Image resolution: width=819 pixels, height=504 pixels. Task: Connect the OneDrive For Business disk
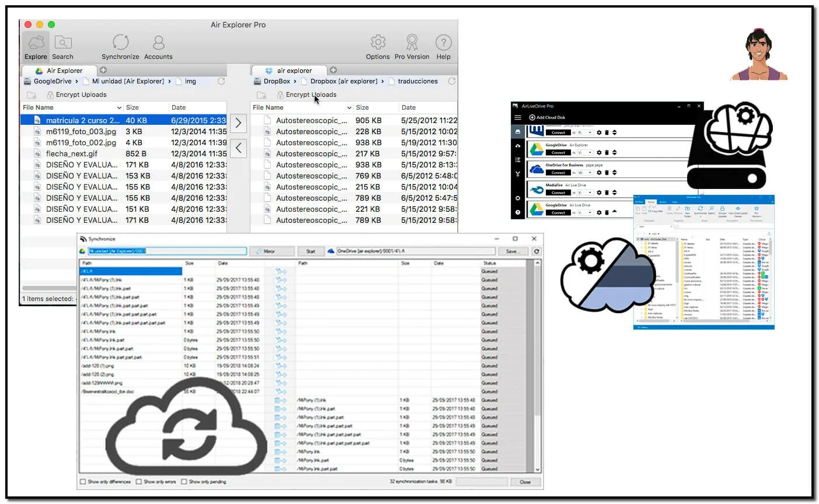(558, 173)
